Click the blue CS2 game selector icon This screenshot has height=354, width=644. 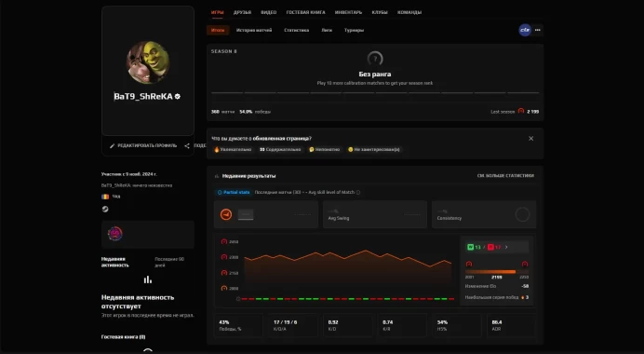(525, 30)
